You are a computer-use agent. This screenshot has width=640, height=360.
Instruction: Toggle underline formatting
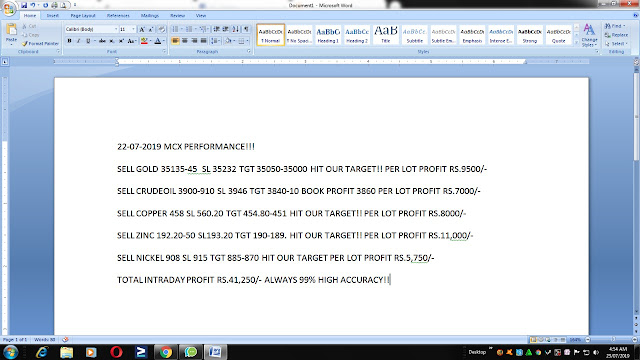click(x=88, y=41)
